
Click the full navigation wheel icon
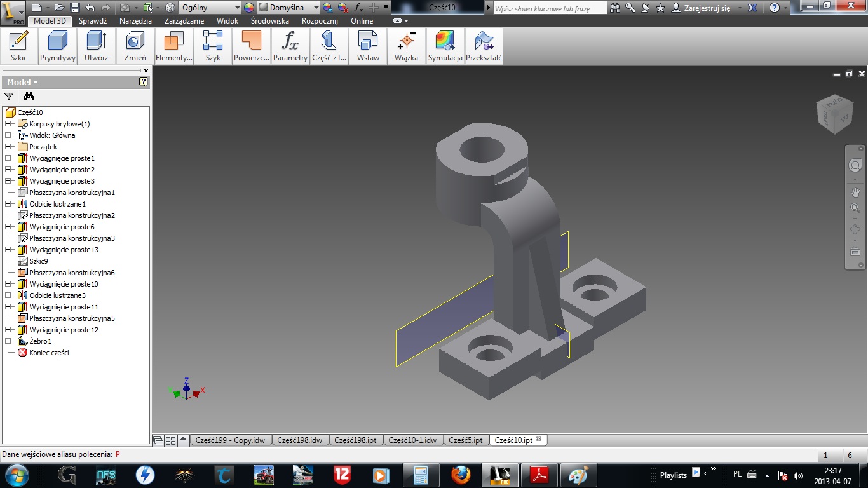(855, 165)
